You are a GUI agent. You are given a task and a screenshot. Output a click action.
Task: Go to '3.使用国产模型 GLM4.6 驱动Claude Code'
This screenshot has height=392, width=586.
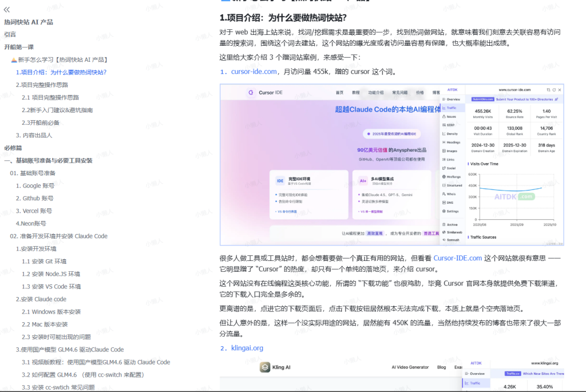click(69, 350)
